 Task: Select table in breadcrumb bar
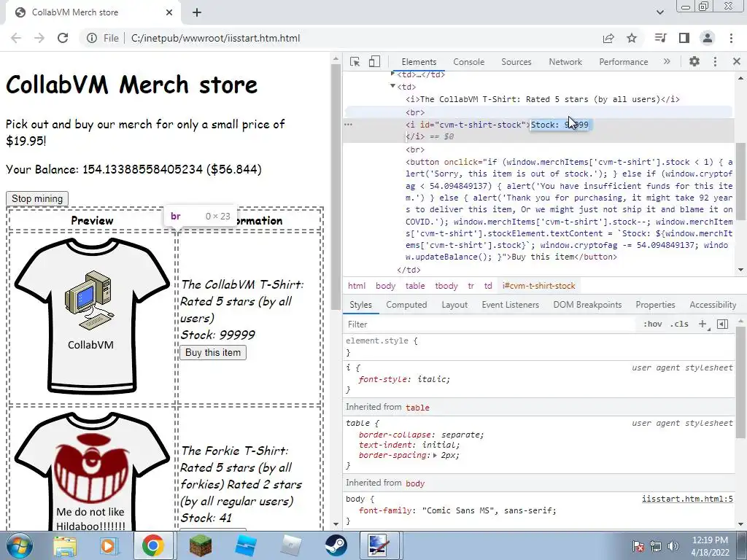[x=415, y=286]
